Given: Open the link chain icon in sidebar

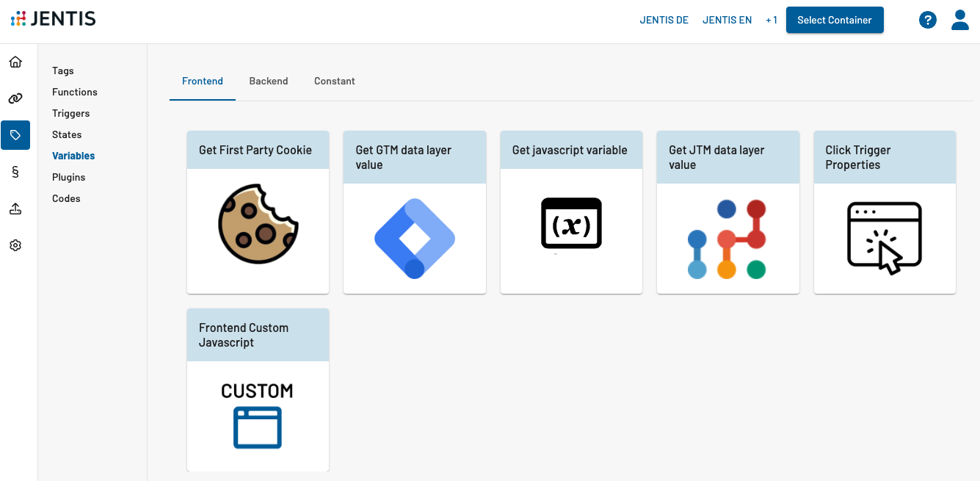Looking at the screenshot, I should [15, 98].
